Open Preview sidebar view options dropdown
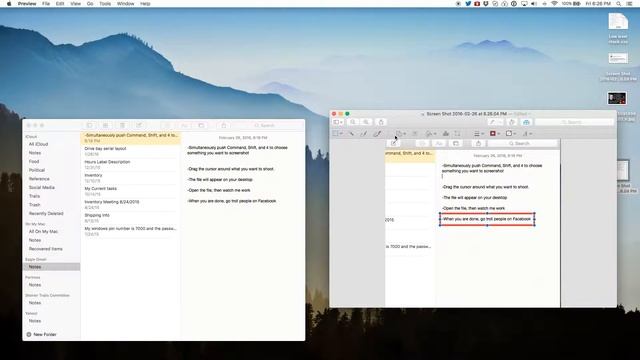 (x=338, y=122)
